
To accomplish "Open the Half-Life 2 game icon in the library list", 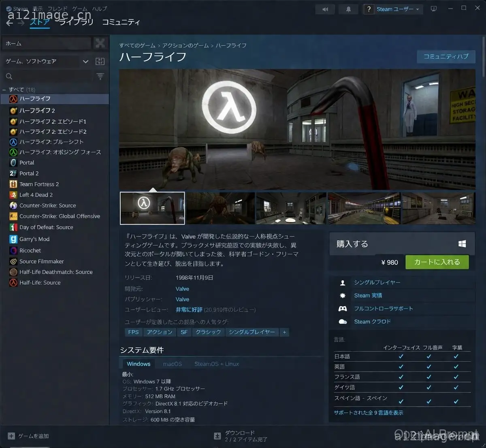I will [x=13, y=110].
